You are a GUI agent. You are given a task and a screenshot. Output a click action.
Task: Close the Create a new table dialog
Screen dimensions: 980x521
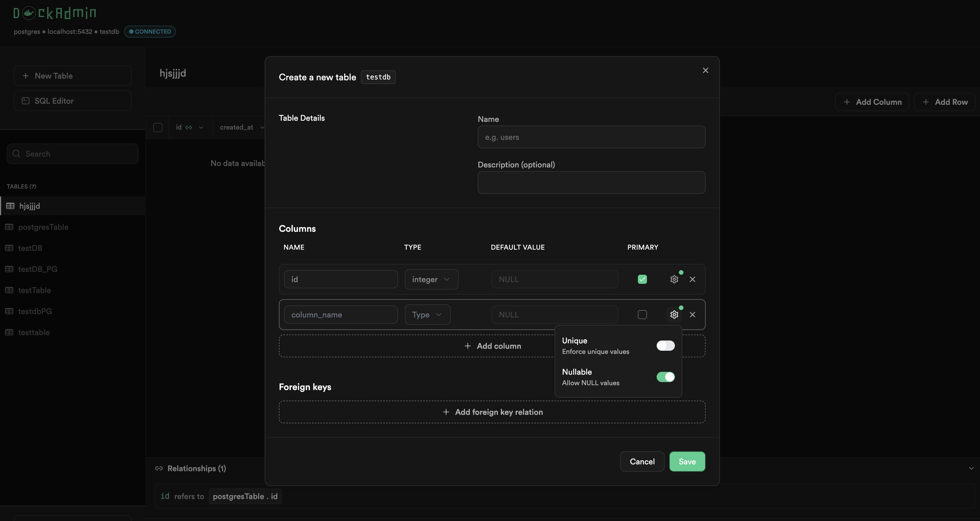coord(705,70)
